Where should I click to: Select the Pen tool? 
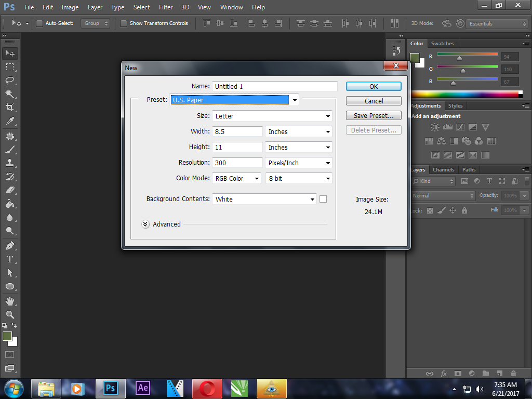tap(10, 246)
